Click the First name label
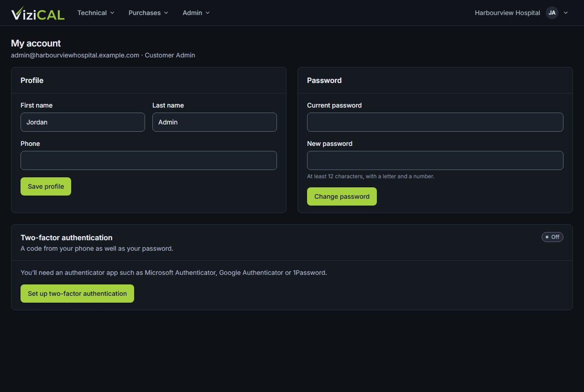584x392 pixels. (36, 105)
